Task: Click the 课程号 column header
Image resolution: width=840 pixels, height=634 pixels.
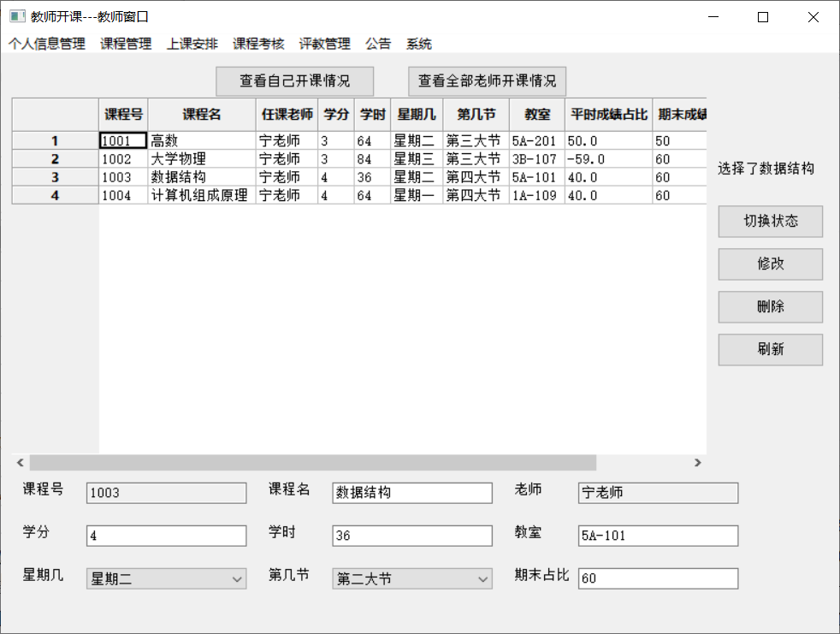Action: (124, 115)
